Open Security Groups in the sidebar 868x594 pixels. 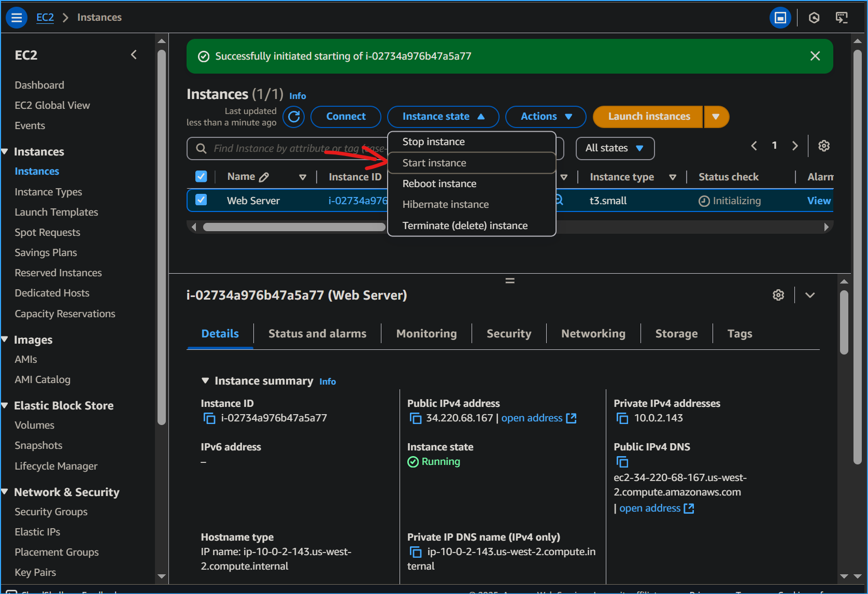coord(51,512)
